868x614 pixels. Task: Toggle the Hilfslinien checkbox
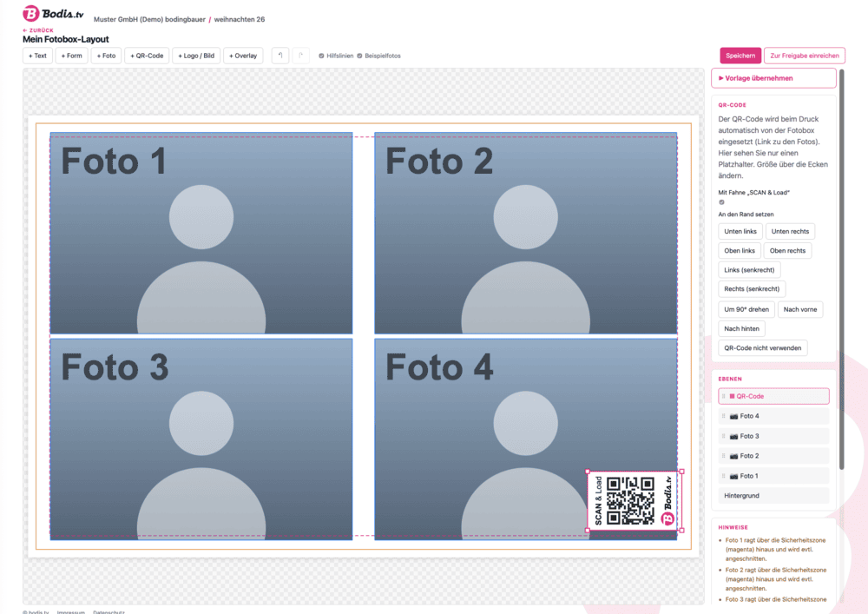pos(321,56)
